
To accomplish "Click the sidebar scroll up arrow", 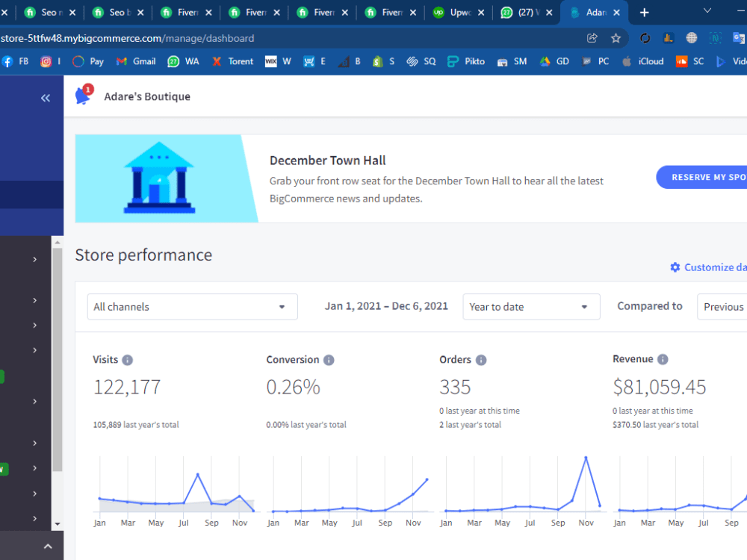I will [x=58, y=243].
